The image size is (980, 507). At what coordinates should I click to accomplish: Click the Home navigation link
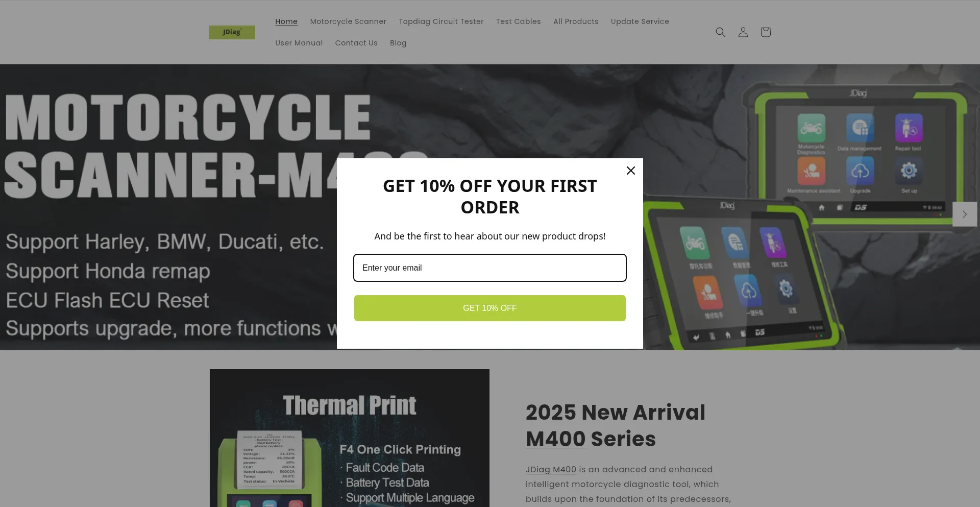coord(286,21)
